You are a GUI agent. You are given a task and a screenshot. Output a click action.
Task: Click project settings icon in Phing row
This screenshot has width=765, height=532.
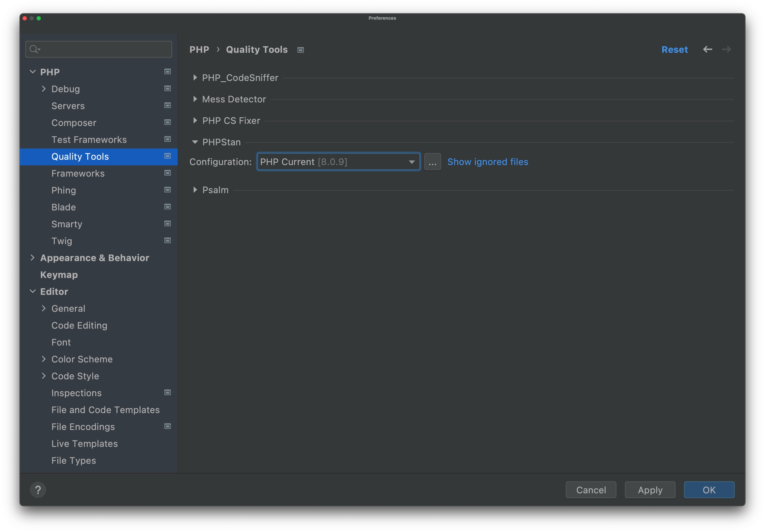(x=167, y=190)
